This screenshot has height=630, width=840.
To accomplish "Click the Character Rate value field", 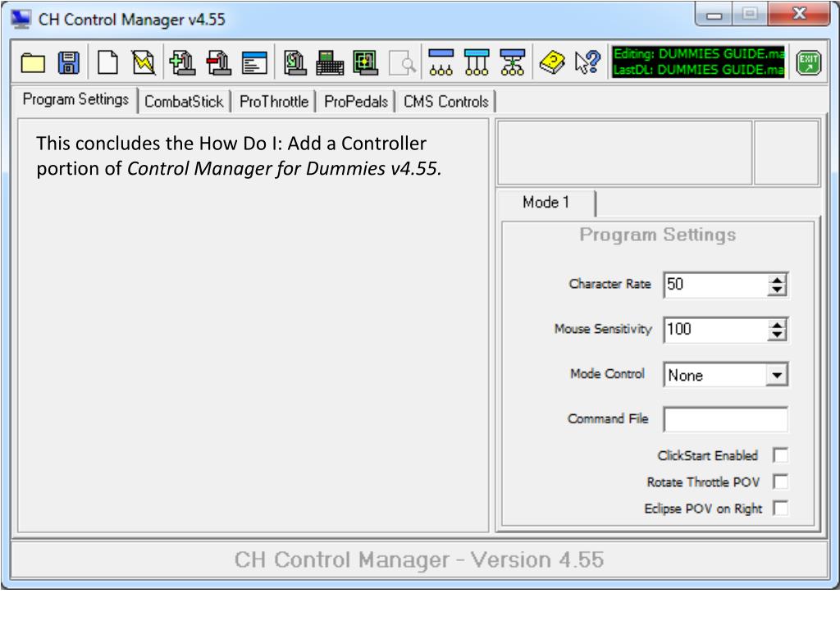I will point(716,285).
